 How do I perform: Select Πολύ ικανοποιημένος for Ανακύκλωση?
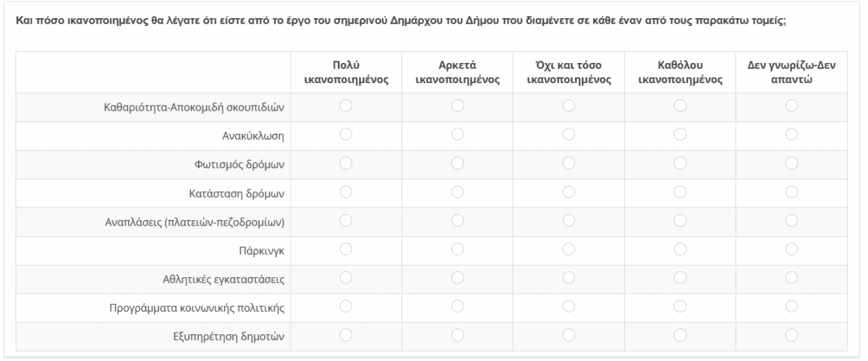click(x=345, y=135)
